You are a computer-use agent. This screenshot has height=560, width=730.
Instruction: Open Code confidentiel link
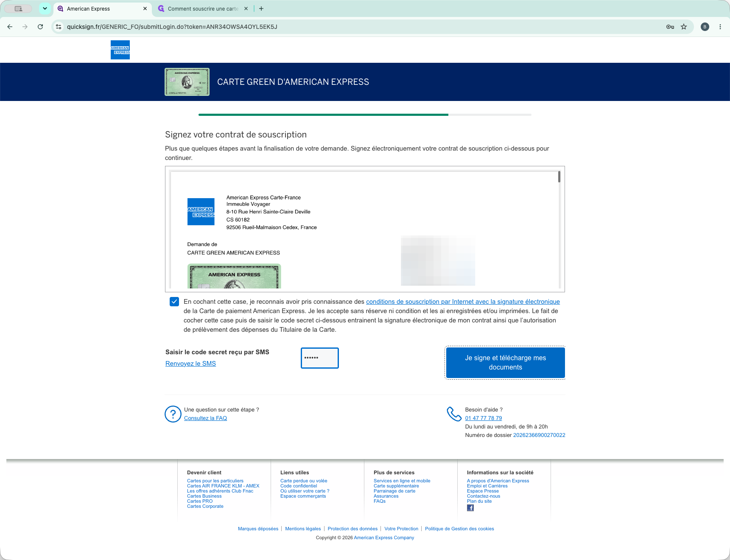click(x=299, y=486)
